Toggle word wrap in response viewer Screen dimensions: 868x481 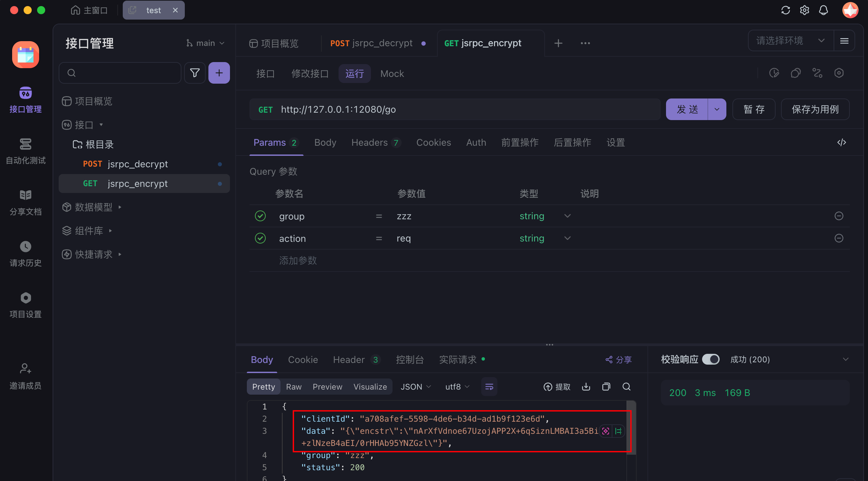(x=489, y=387)
